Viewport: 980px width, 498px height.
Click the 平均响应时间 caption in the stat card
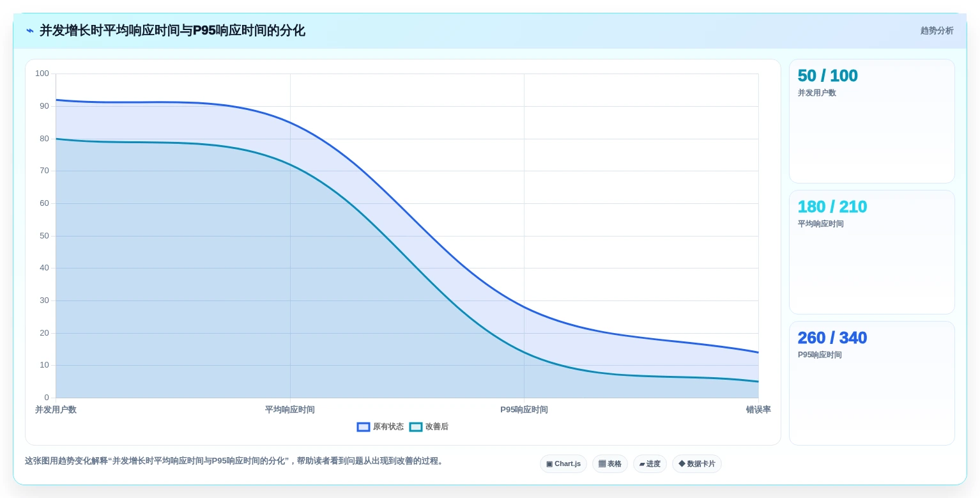(820, 224)
